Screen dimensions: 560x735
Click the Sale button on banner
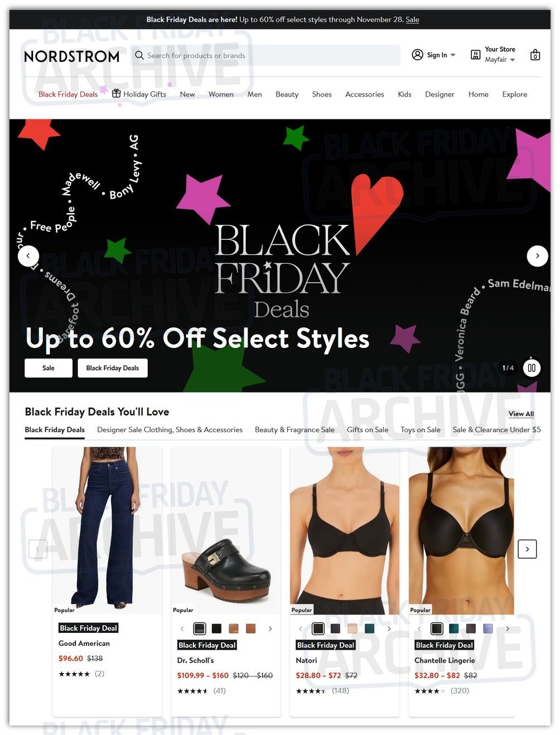pos(49,368)
